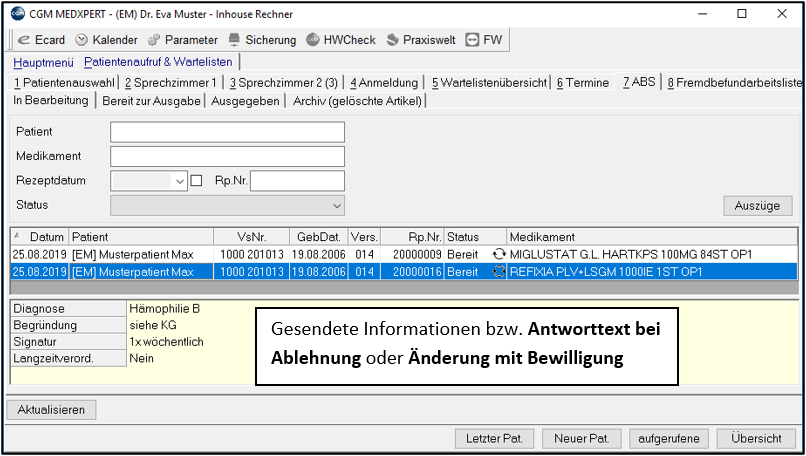This screenshot has width=806, height=456.
Task: Start Sicherung backup from toolbar
Action: (262, 40)
